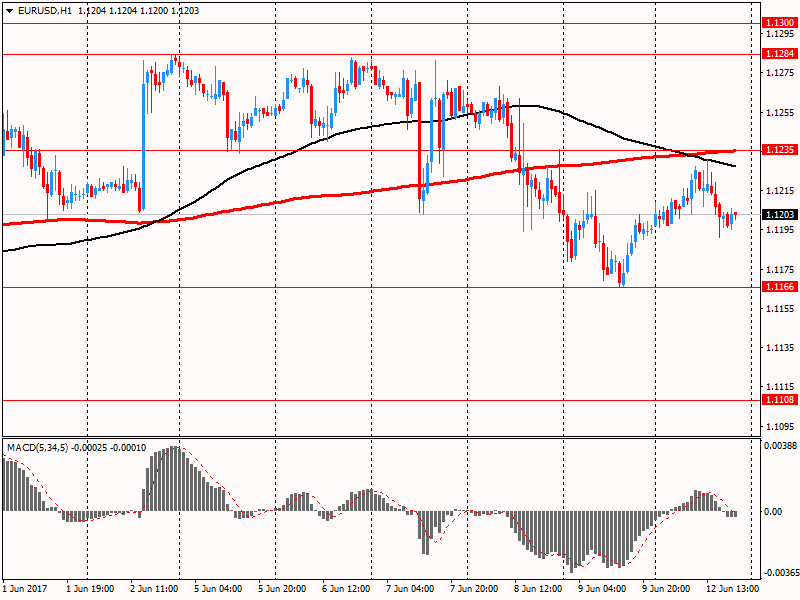
Task: Click the 1.1108 red price level label
Action: 779,399
